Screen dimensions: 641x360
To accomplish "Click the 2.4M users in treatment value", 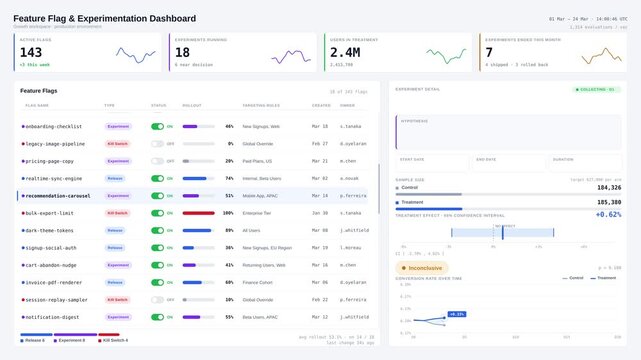I will [345, 53].
